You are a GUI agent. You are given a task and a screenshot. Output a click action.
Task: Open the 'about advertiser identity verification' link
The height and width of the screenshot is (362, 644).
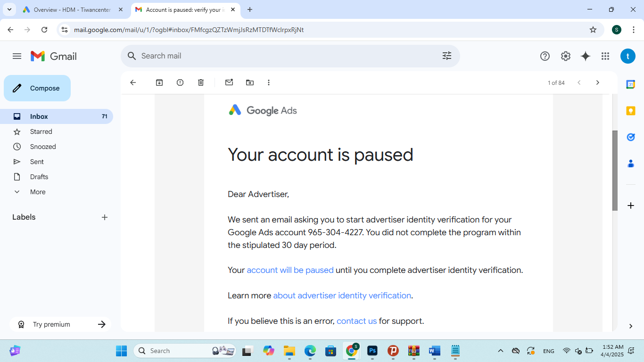pos(342,296)
